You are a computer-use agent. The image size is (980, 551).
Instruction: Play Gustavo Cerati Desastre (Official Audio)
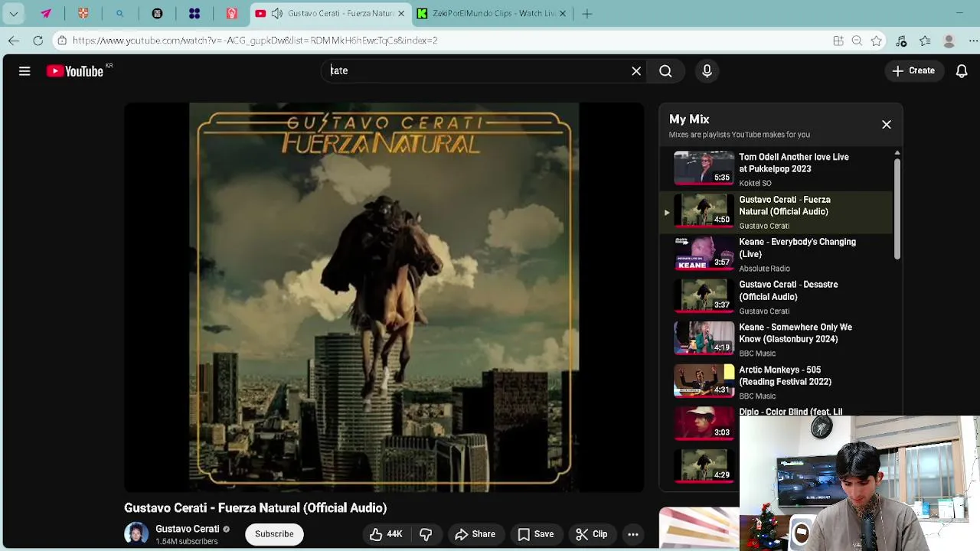(x=777, y=297)
